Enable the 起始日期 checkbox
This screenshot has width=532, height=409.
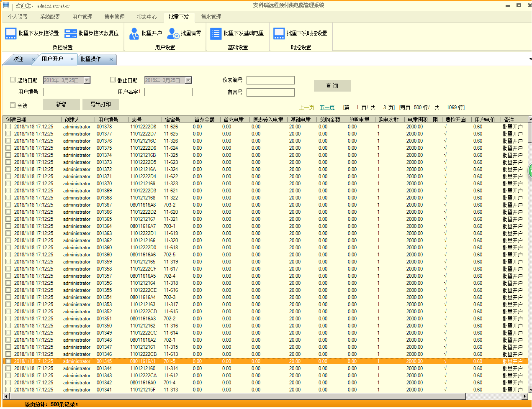coord(13,79)
